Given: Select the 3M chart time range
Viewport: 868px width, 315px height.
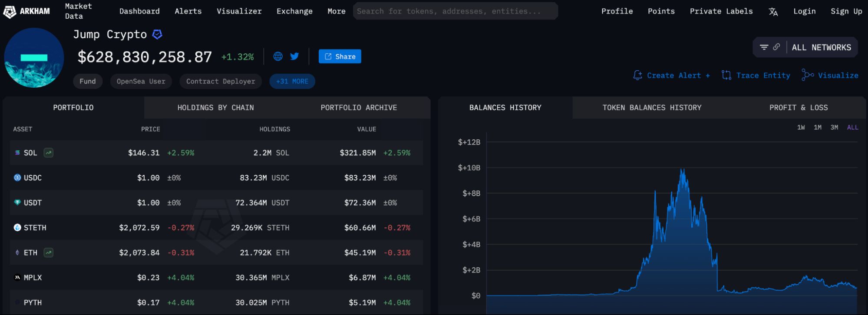Looking at the screenshot, I should tap(834, 128).
